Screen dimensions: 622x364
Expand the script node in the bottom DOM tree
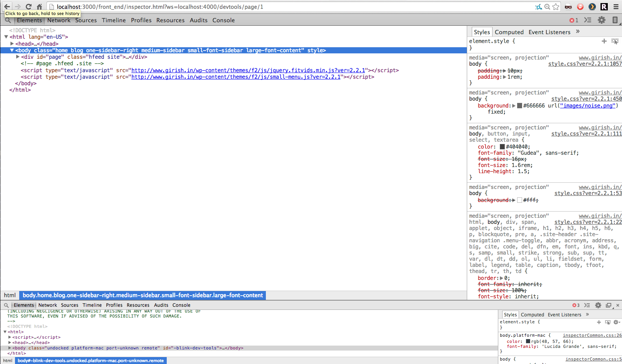[x=10, y=337]
